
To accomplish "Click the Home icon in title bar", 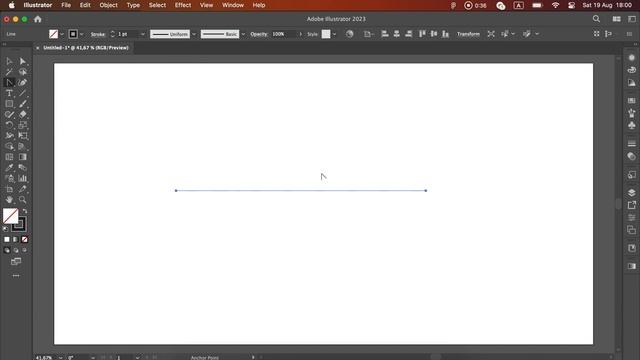I will tap(38, 19).
